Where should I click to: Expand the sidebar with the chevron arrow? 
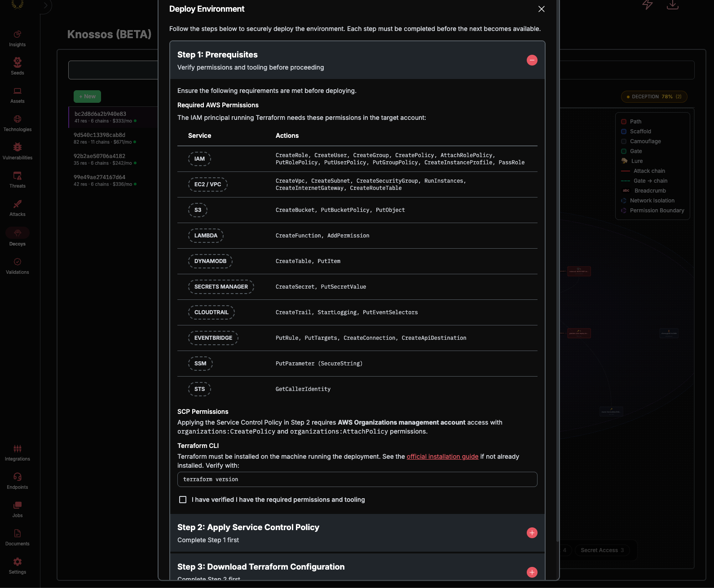click(45, 6)
